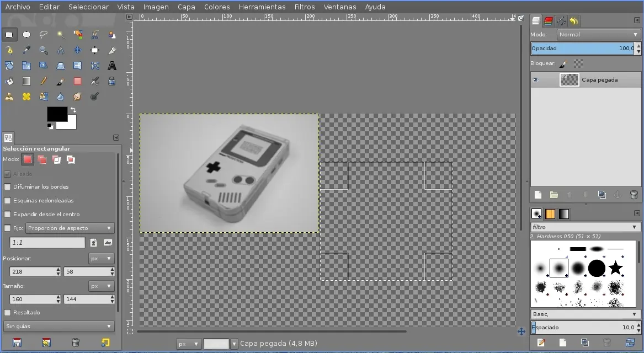Select the Move tool in the toolbox
The width and height of the screenshot is (644, 353).
pyautogui.click(x=77, y=50)
